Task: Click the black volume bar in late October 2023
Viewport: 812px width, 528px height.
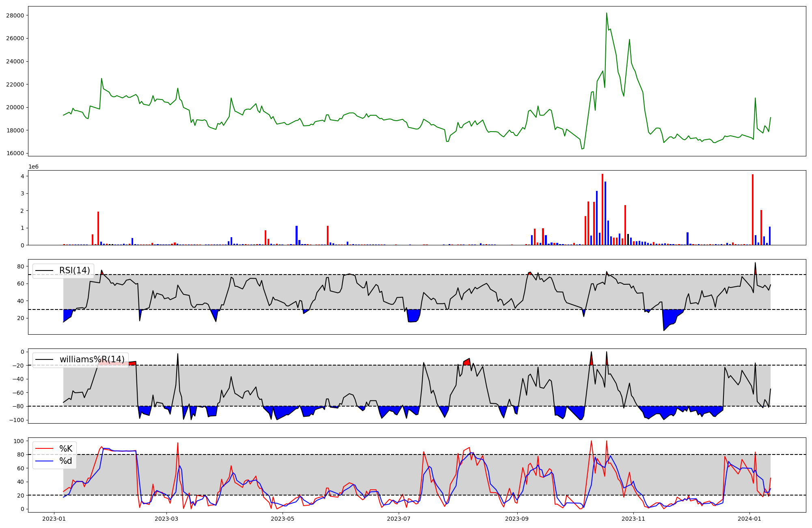Action: pos(628,240)
